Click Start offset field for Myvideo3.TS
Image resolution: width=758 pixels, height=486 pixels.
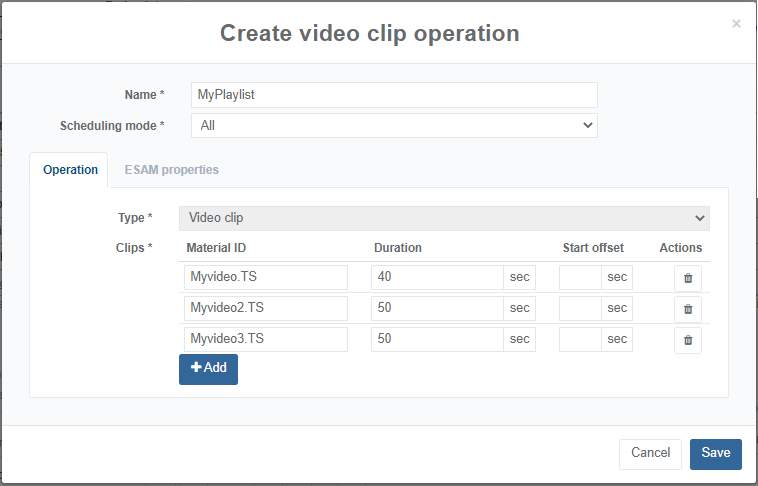pos(580,340)
